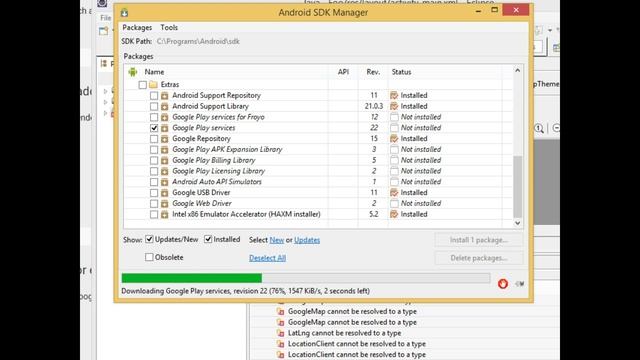Check the Google Web Driver checkbox
640x360 pixels.
click(x=154, y=203)
